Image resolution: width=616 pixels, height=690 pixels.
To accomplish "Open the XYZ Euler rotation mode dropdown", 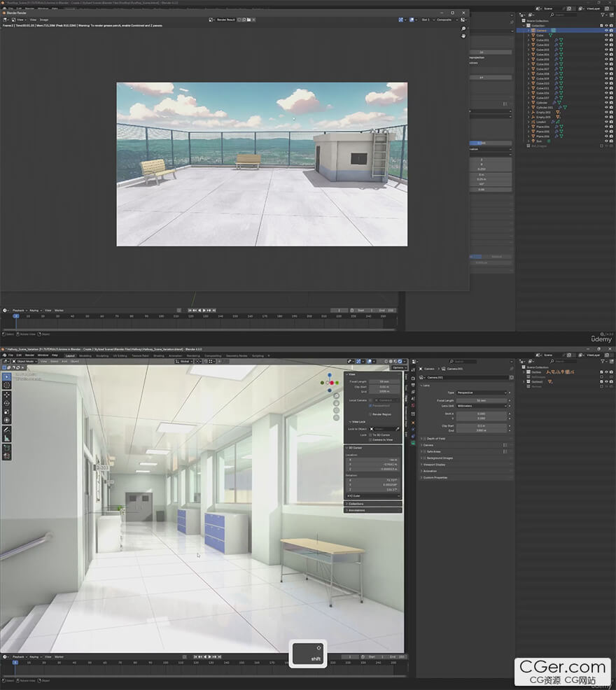I will tap(373, 496).
